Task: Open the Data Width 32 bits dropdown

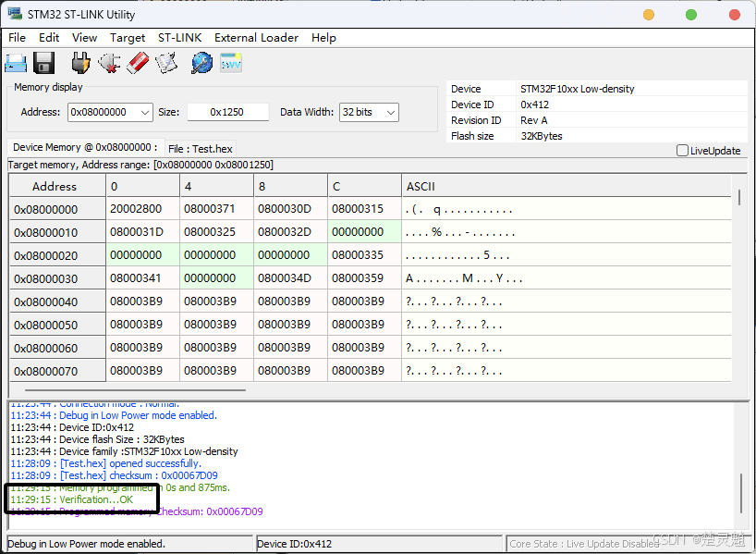Action: point(391,113)
